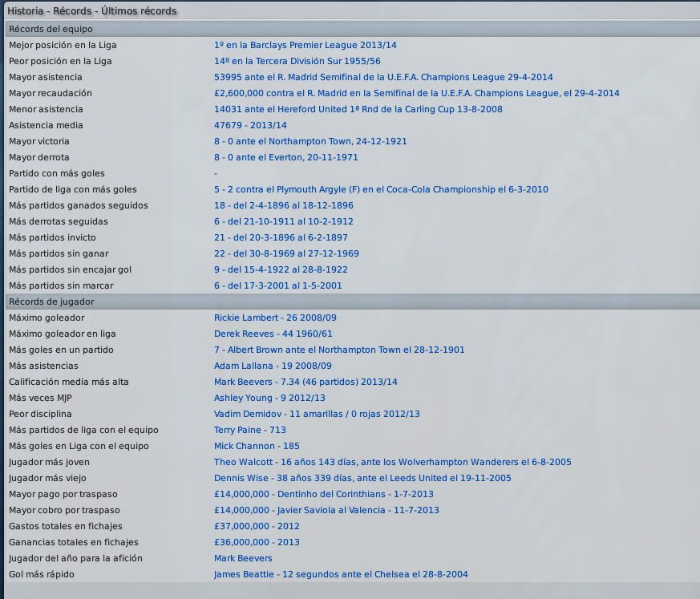Screen dimensions: 700x599
Task: Open the lowest attendance record against Hereford United
Action: point(358,109)
